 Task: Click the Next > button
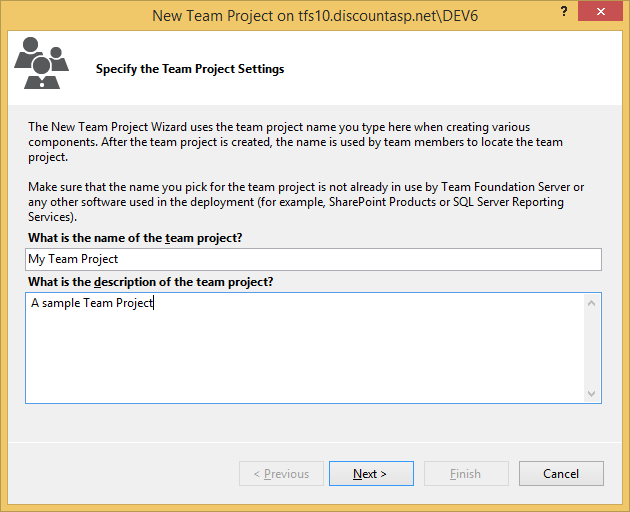coord(371,473)
